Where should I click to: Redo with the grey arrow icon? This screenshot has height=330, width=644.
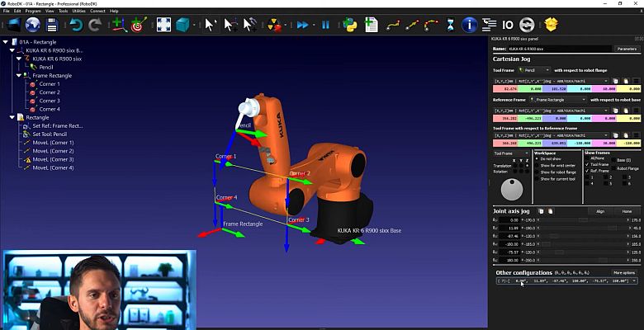pos(95,25)
